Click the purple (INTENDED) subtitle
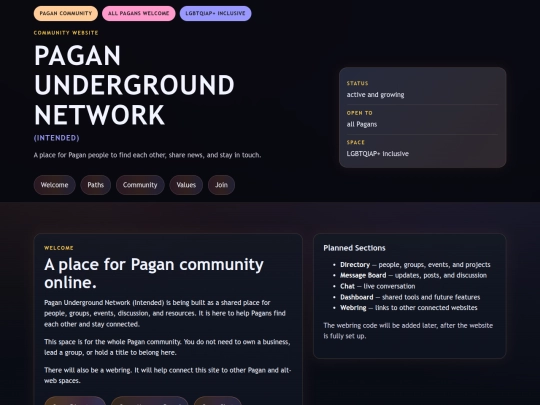Viewport: 540px width, 405px height. (56, 138)
